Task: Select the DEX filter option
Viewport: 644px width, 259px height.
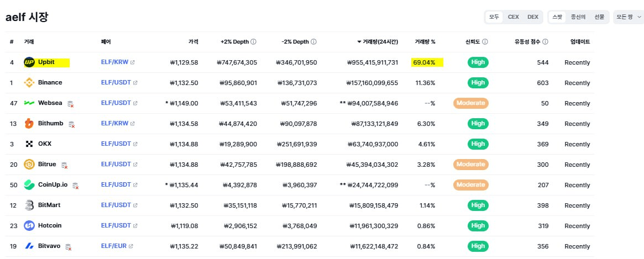Action: [x=533, y=17]
